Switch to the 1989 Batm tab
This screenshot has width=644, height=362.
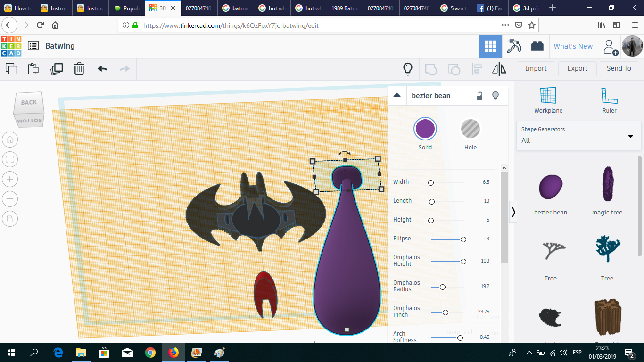(345, 8)
